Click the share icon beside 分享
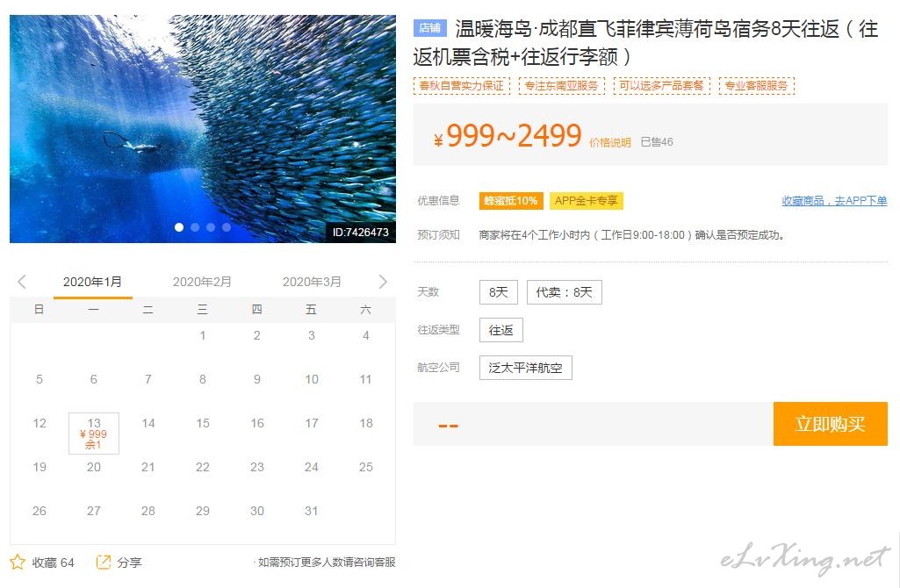The height and width of the screenshot is (588, 900). pyautogui.click(x=104, y=563)
